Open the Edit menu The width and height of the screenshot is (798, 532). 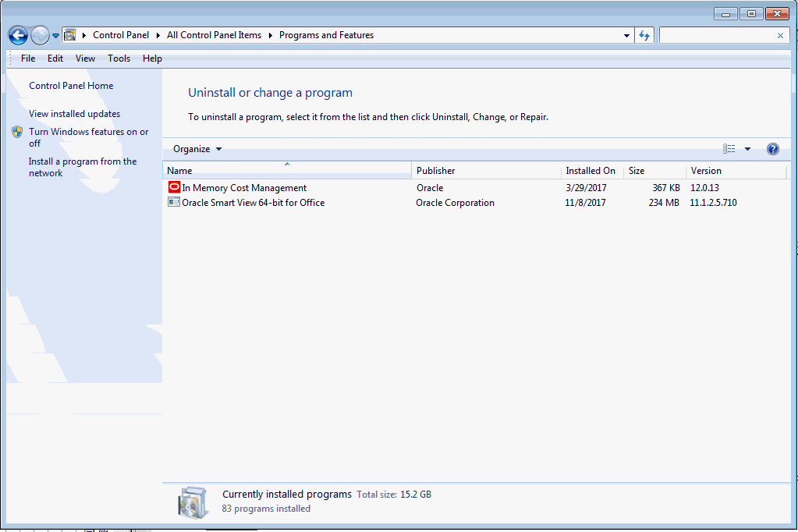click(55, 59)
